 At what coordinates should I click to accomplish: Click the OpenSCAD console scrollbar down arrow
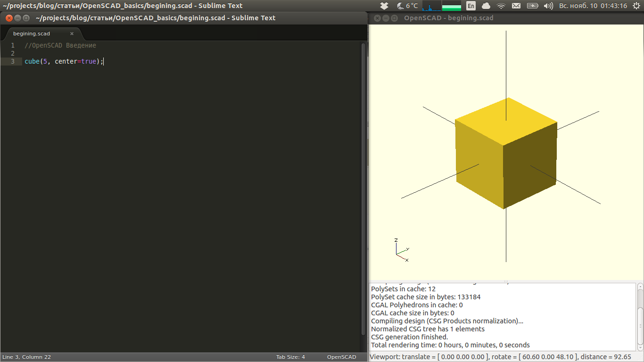click(x=640, y=347)
